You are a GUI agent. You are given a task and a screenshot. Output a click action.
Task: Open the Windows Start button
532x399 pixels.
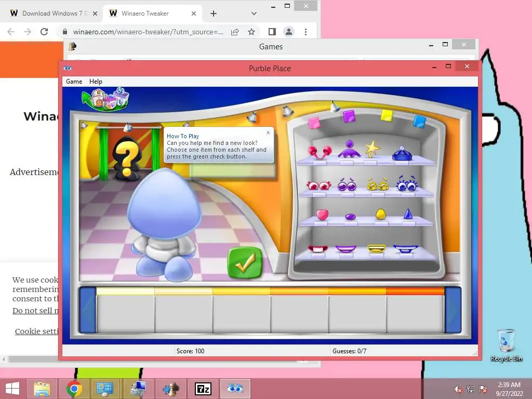[x=12, y=389]
